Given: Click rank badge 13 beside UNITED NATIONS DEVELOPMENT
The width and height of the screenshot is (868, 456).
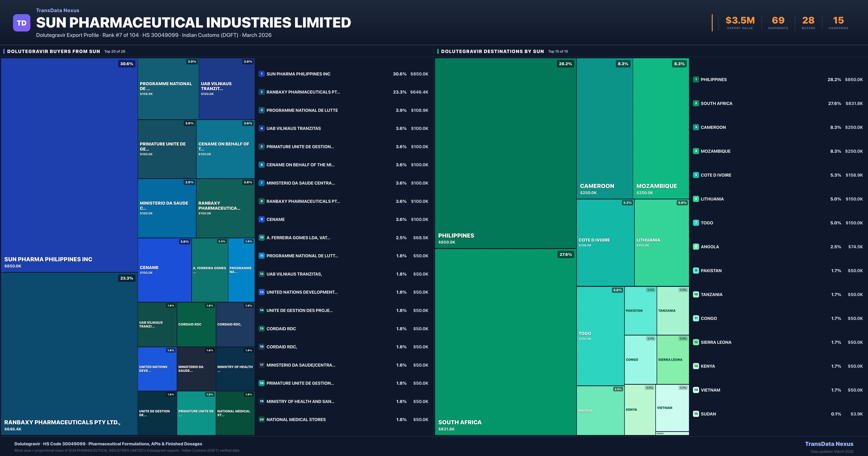Looking at the screenshot, I should pos(261,292).
